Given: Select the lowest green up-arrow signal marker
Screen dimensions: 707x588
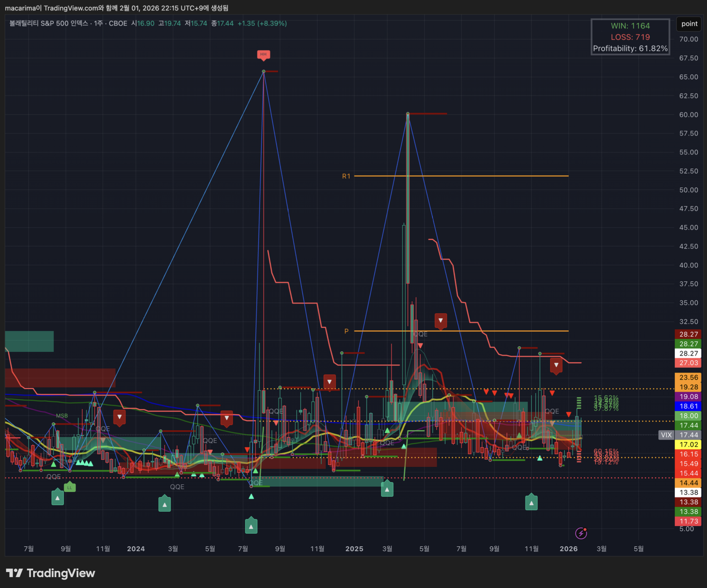Looking at the screenshot, I should pyautogui.click(x=251, y=526).
